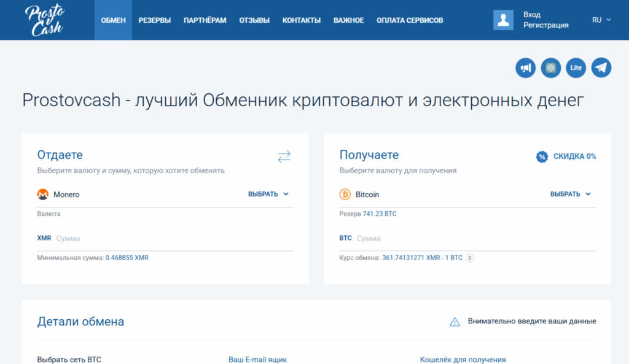629x364 pixels.
Task: Click the Prosto Cash logo
Action: (x=44, y=20)
